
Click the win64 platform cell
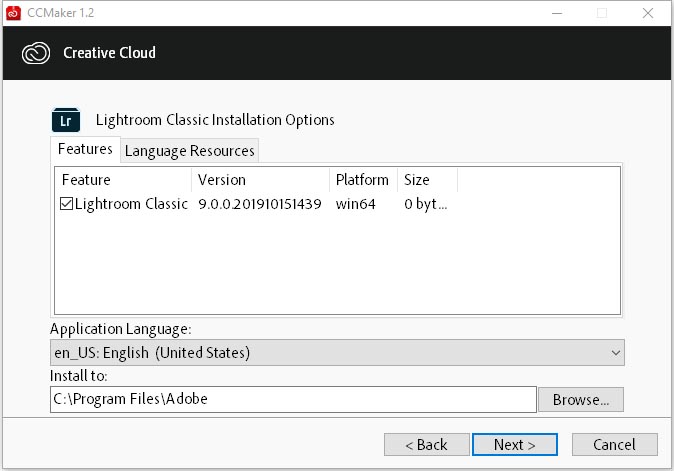pos(355,204)
